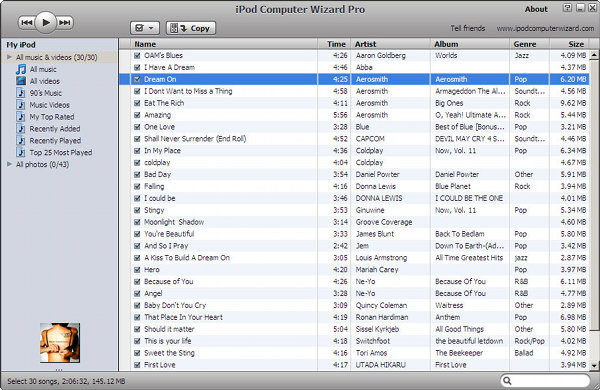Click artist cell Mariah Carey
Image resolution: width=600 pixels, height=390 pixels.
click(x=377, y=269)
